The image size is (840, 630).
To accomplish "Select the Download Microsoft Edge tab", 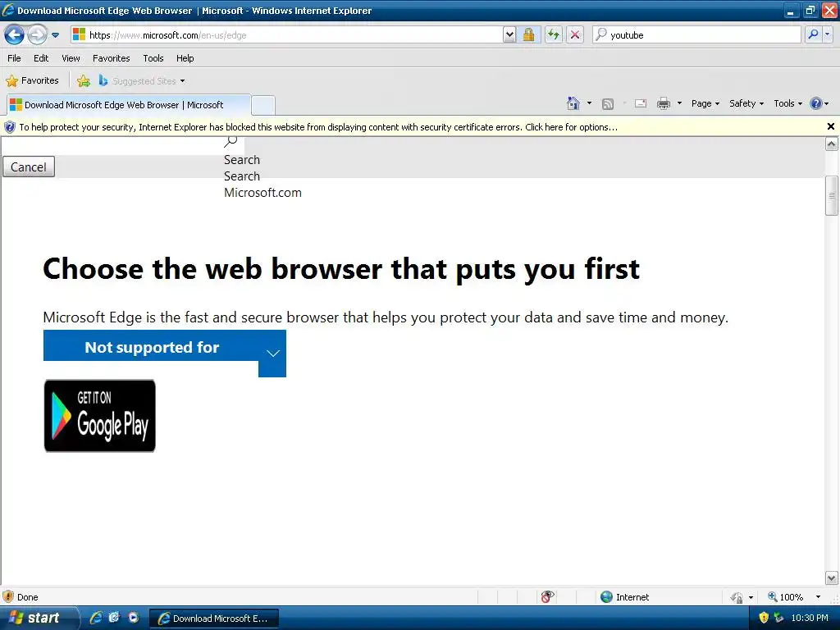I will click(128, 105).
